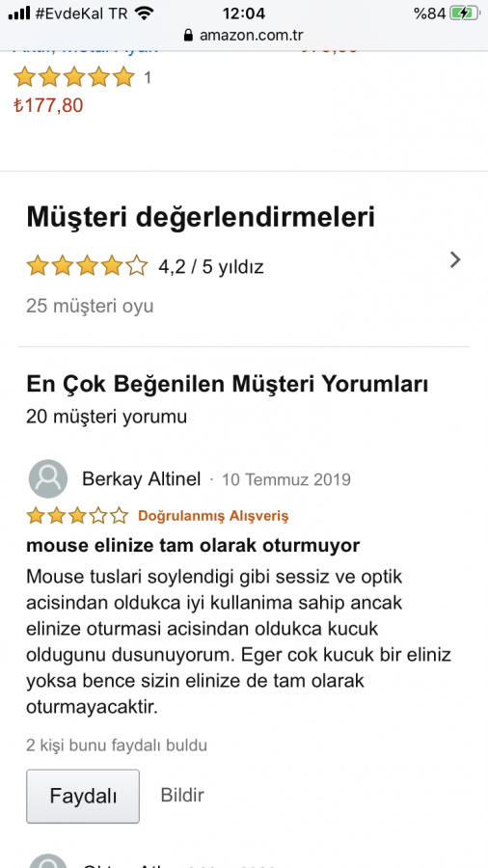Screen dimensions: 488x868
Task: Tap the battery icon in status bar
Action: coord(465,14)
